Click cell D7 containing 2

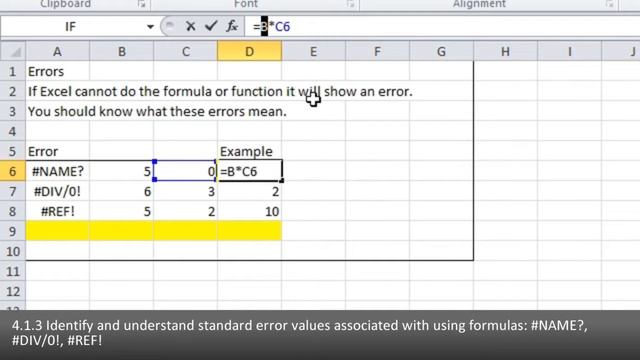coord(249,191)
